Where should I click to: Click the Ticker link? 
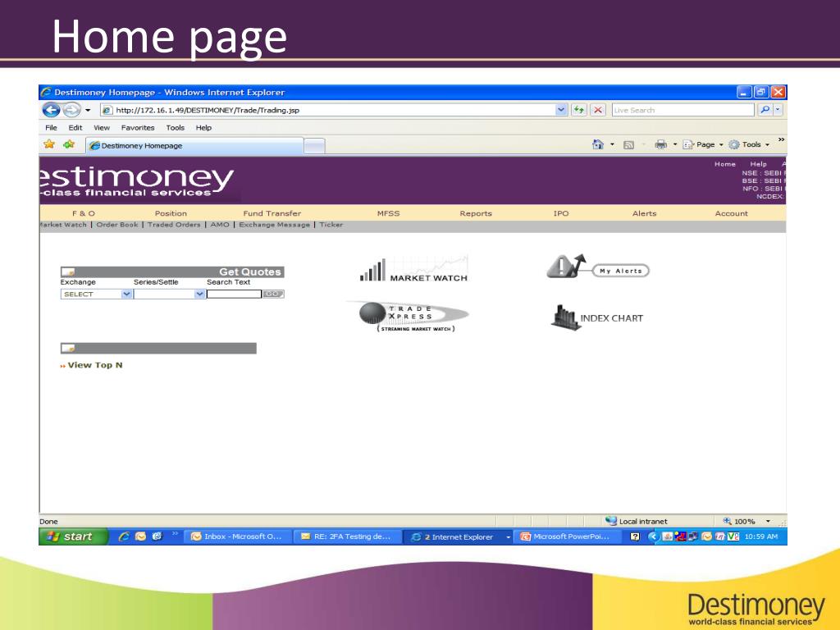coord(331,225)
